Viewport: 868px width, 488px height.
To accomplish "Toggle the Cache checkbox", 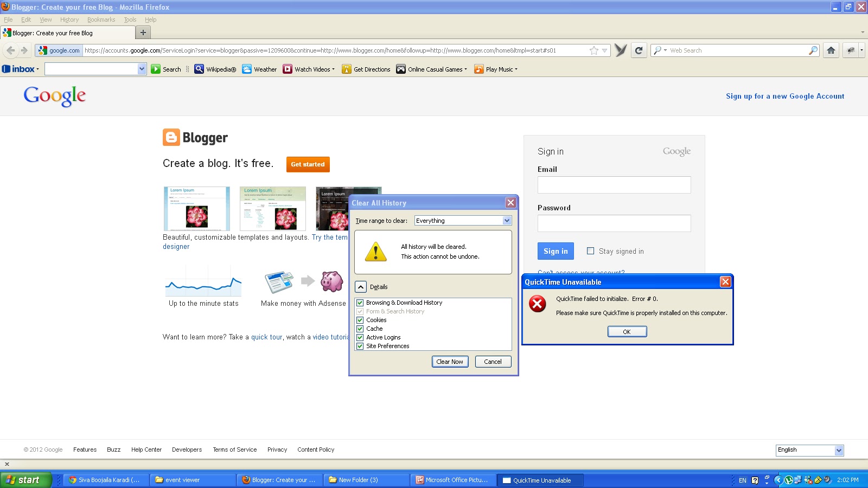I will pos(360,329).
